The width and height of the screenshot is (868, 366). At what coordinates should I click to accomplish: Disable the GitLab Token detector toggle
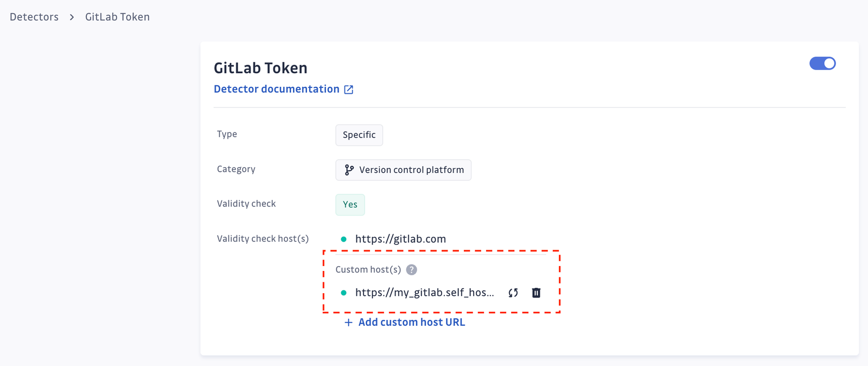click(822, 64)
